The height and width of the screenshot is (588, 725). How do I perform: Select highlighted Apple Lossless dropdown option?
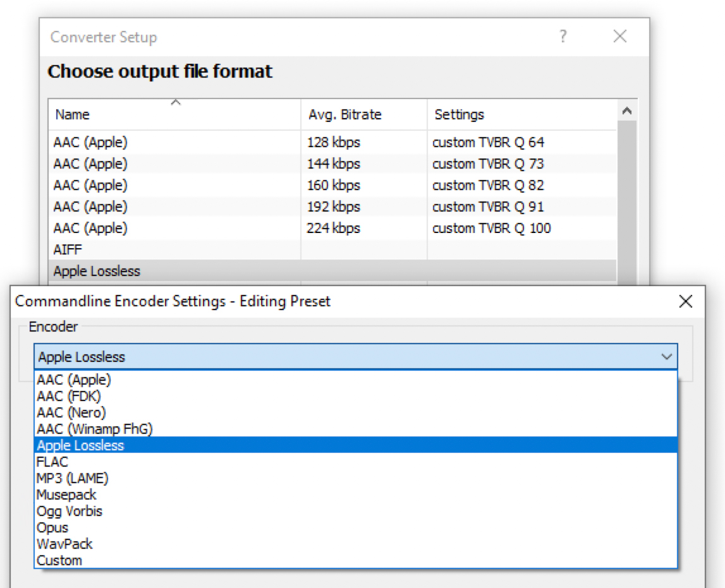pos(356,445)
